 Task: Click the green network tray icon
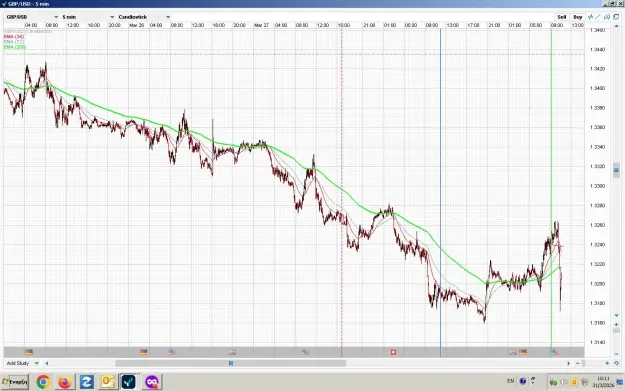click(x=553, y=383)
